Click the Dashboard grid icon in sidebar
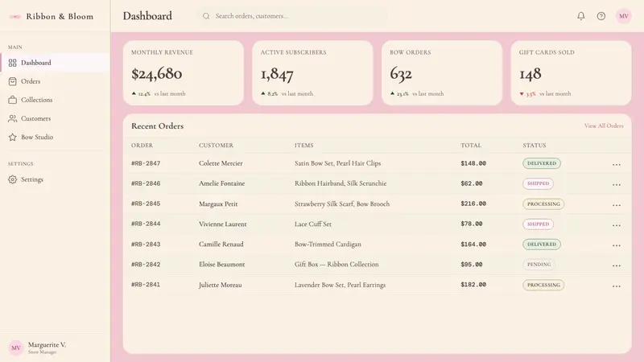Image resolution: width=644 pixels, height=362 pixels. (x=13, y=63)
